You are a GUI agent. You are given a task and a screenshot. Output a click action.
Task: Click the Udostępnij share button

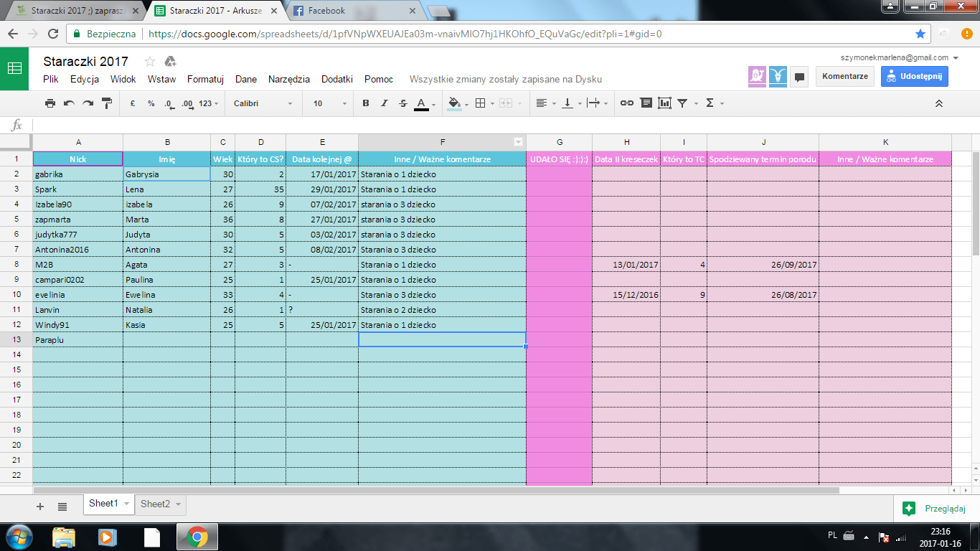pyautogui.click(x=914, y=76)
